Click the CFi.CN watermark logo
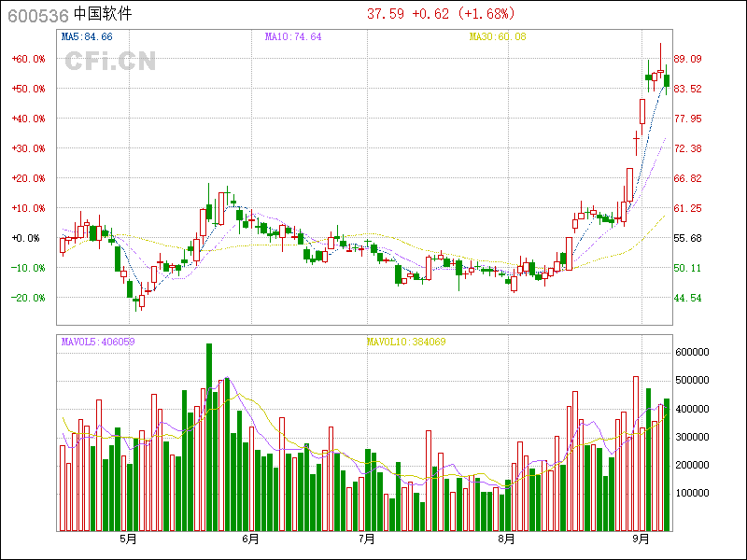Image resolution: width=747 pixels, height=560 pixels. coord(110,61)
